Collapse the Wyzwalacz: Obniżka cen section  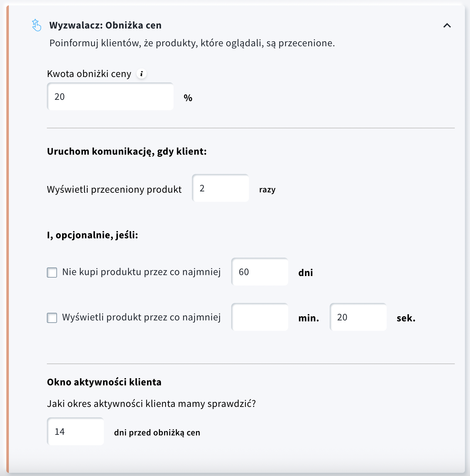[447, 26]
